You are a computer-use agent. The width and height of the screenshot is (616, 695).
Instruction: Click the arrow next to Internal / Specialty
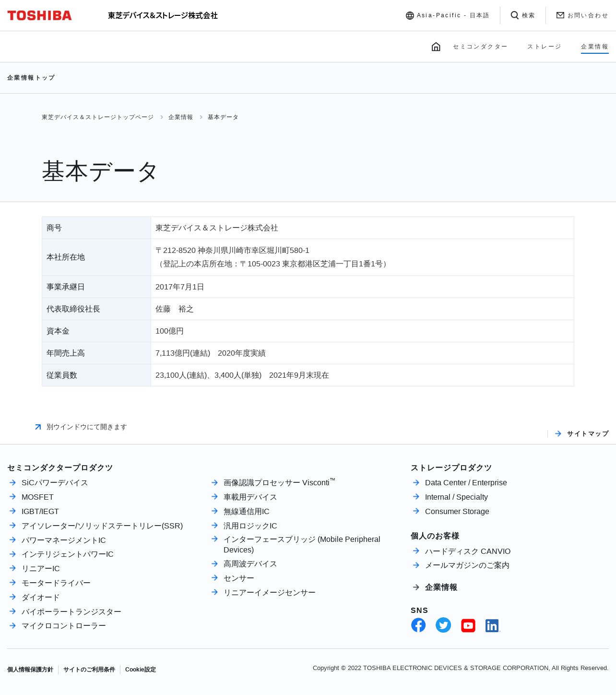pos(416,497)
